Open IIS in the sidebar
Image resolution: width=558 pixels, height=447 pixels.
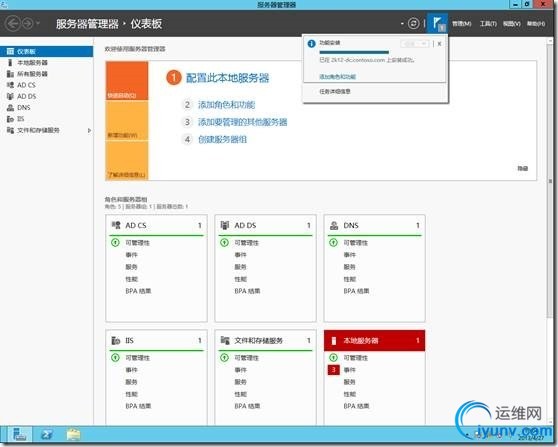[x=46, y=119]
